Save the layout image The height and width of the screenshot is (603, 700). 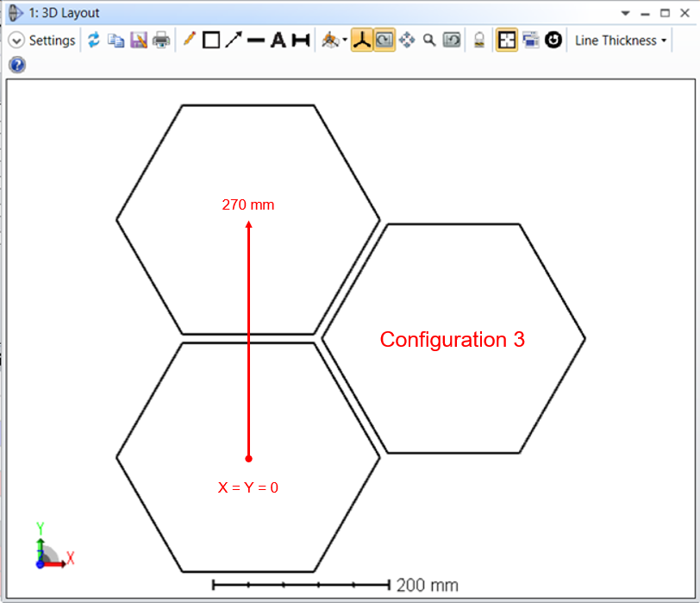pyautogui.click(x=139, y=41)
